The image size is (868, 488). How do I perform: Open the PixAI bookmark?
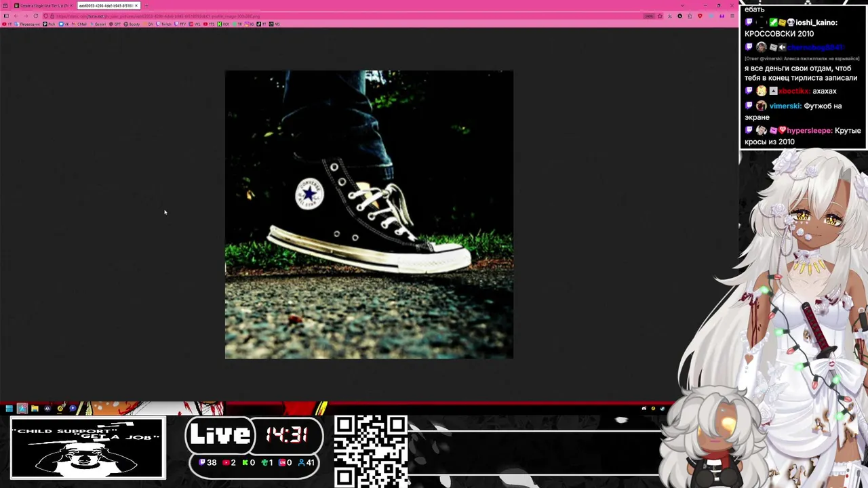click(x=50, y=24)
